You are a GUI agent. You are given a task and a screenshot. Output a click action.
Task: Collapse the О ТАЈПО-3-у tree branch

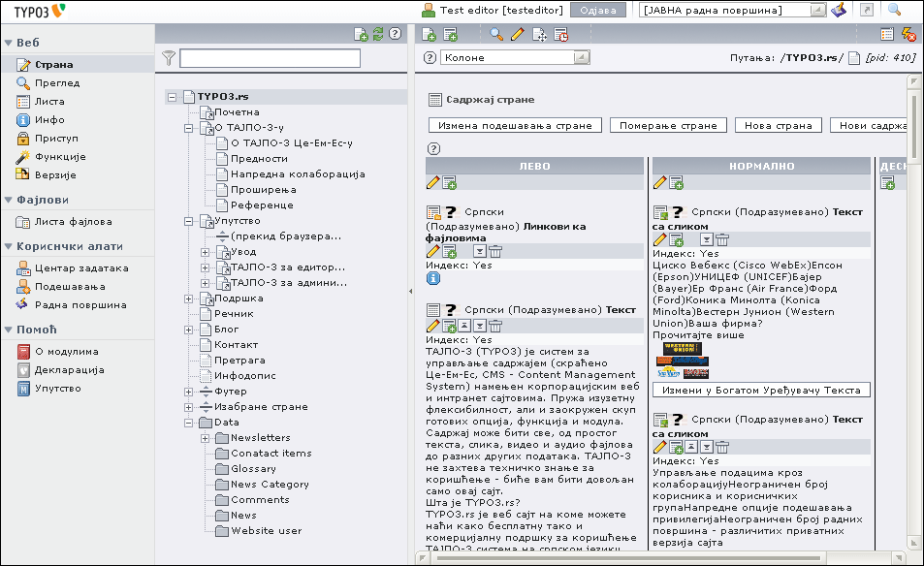(x=188, y=128)
